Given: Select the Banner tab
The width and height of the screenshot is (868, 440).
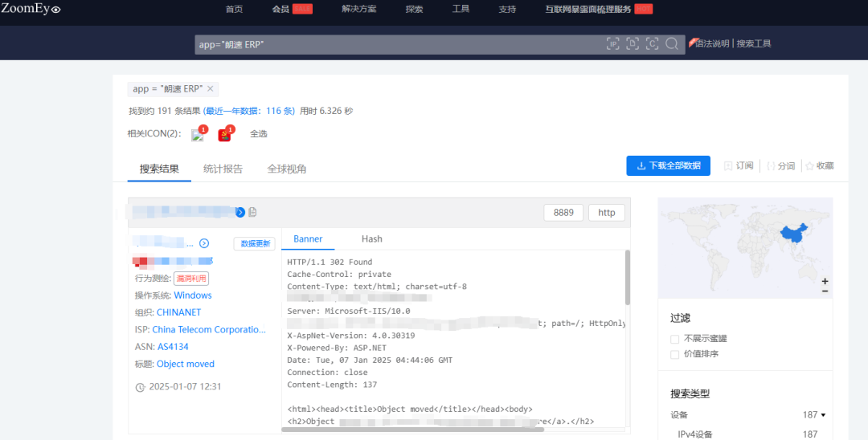Looking at the screenshot, I should 308,238.
